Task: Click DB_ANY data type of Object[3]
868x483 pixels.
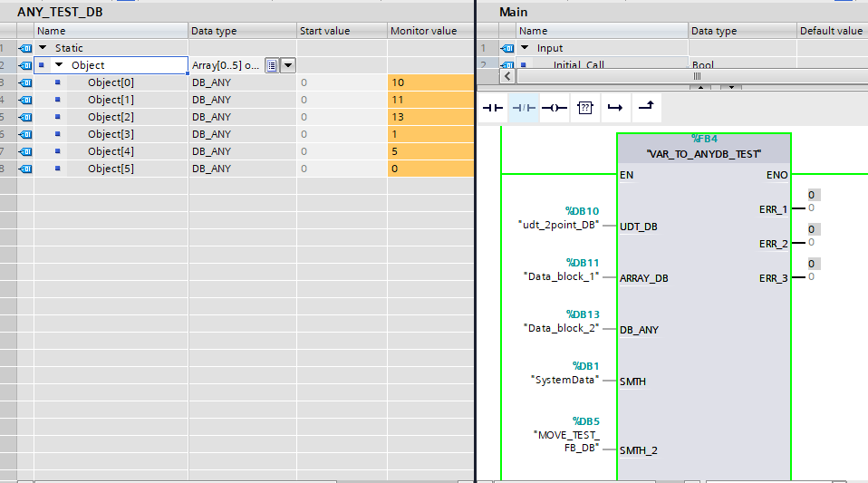Action: tap(242, 134)
